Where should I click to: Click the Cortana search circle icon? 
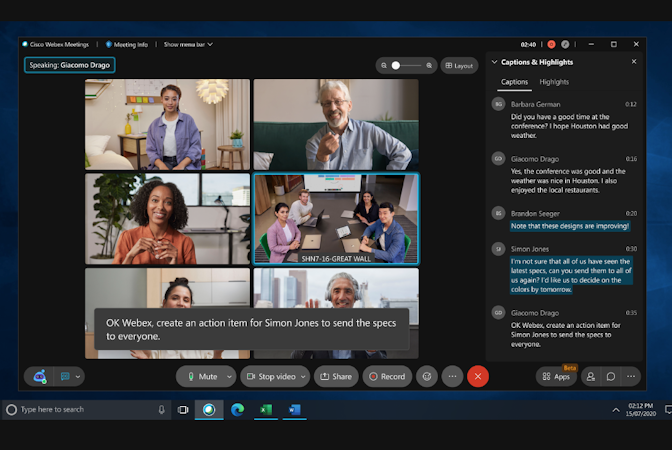pyautogui.click(x=12, y=410)
